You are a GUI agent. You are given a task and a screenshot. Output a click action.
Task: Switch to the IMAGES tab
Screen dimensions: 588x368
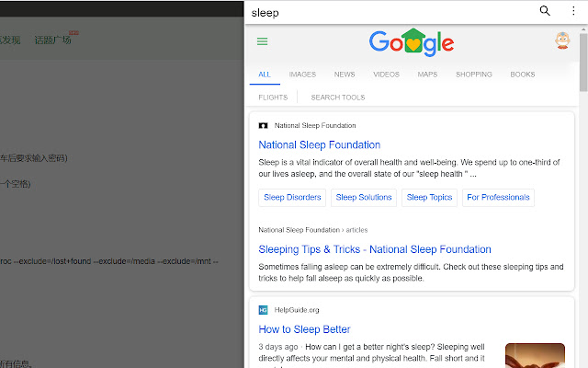pyautogui.click(x=302, y=75)
